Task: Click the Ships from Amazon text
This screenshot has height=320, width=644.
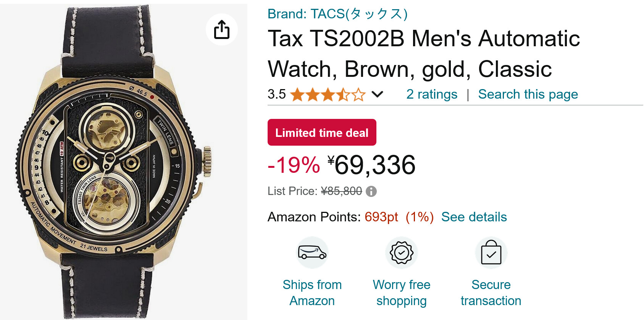Action: [312, 292]
